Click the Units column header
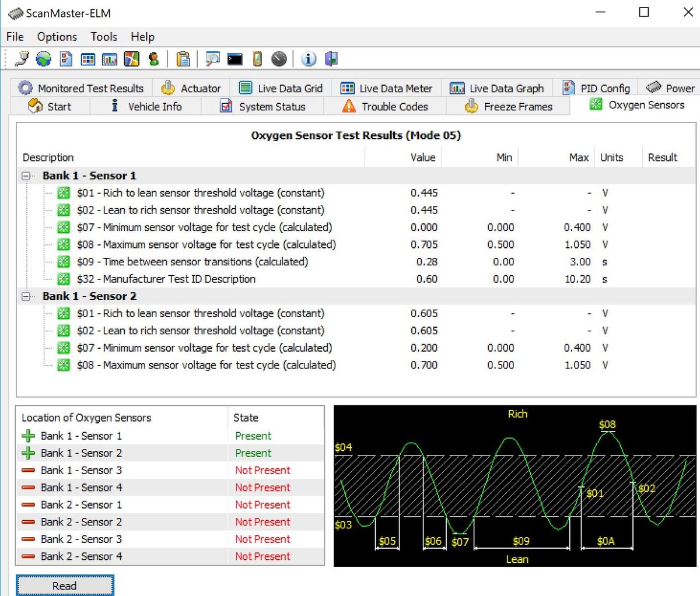Image resolution: width=700 pixels, height=596 pixels. 618,157
